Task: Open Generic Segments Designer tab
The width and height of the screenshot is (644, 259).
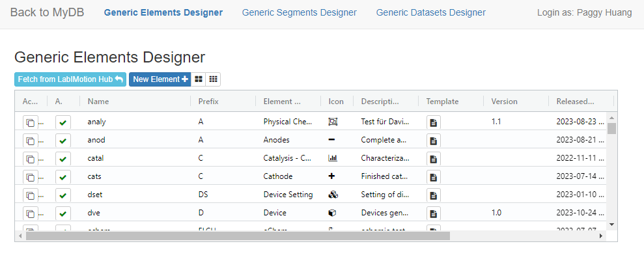Action: point(300,13)
